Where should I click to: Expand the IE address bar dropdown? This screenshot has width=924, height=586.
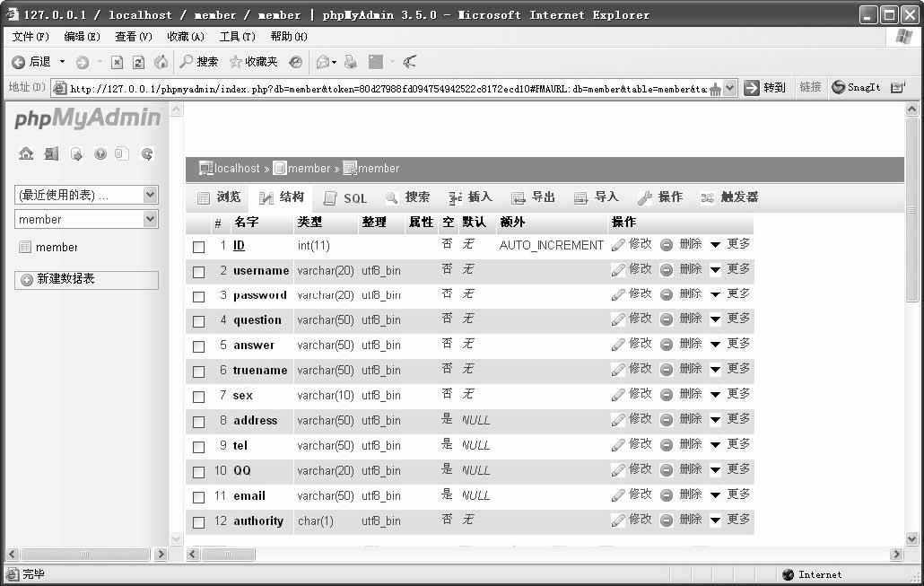pyautogui.click(x=730, y=88)
